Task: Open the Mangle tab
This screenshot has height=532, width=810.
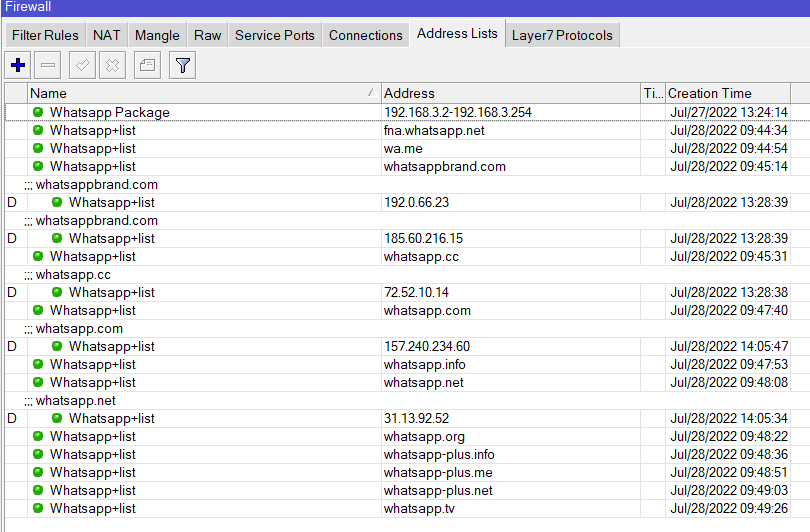Action: click(x=157, y=35)
